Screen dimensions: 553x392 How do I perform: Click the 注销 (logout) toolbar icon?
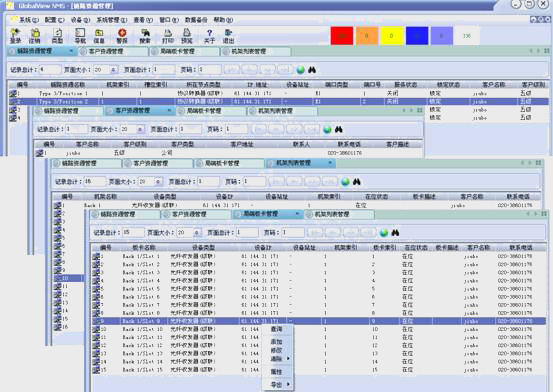point(35,36)
